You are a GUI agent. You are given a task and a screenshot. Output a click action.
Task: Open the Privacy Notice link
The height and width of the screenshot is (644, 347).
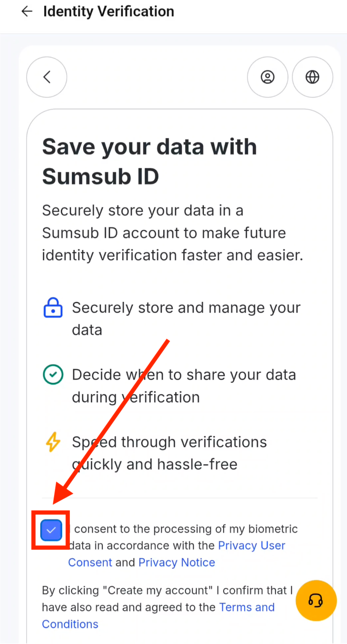coord(176,562)
